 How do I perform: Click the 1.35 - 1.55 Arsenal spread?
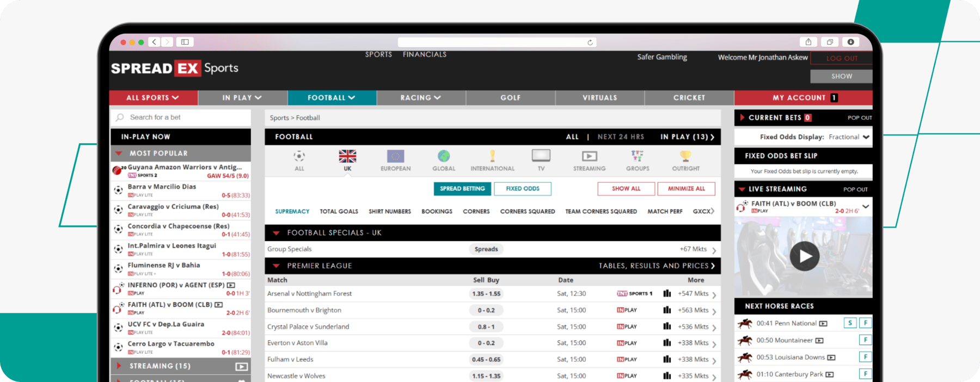coord(486,294)
